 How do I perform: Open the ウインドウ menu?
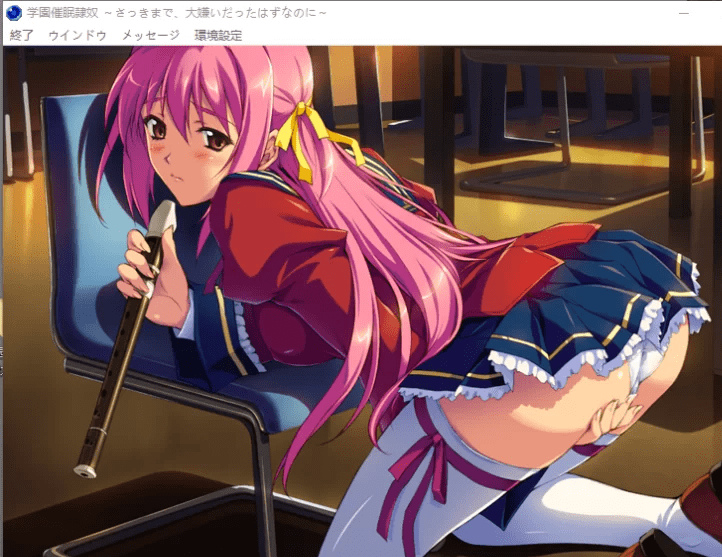point(77,35)
